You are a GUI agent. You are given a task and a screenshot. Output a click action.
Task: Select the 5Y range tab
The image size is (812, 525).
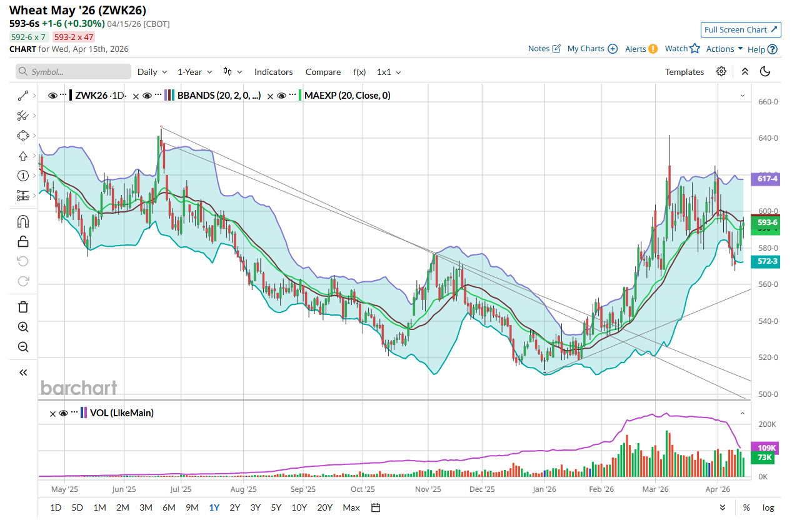276,507
